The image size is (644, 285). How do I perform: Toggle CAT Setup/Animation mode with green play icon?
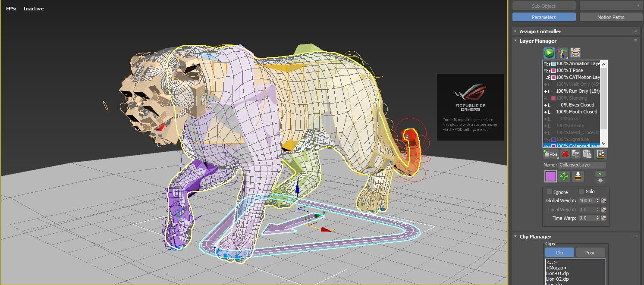[x=549, y=53]
